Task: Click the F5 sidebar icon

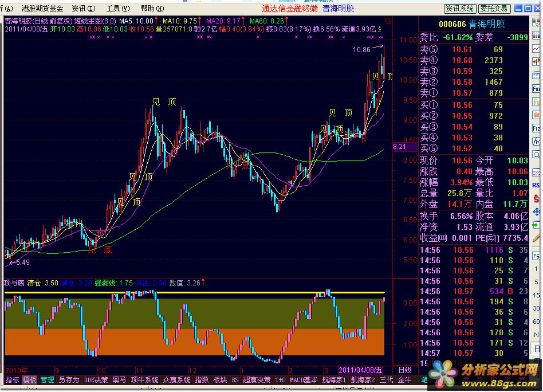Action: pos(536,256)
